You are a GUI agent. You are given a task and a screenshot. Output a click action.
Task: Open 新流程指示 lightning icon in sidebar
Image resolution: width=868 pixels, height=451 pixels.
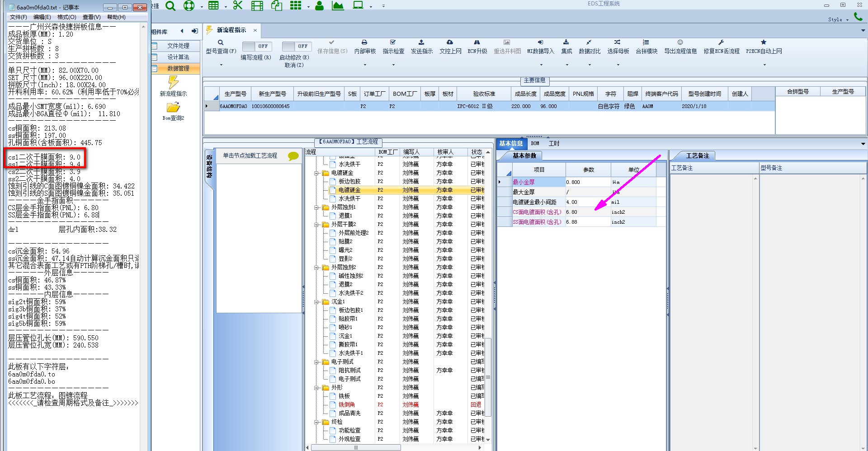coord(173,82)
